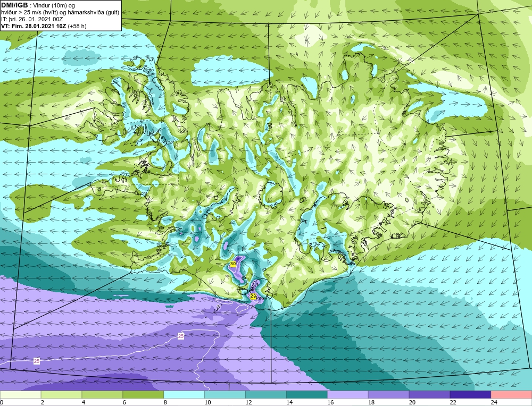532x406 pixels.
Task: Click the DMI/IGB title text
Action: (x=14, y=5)
